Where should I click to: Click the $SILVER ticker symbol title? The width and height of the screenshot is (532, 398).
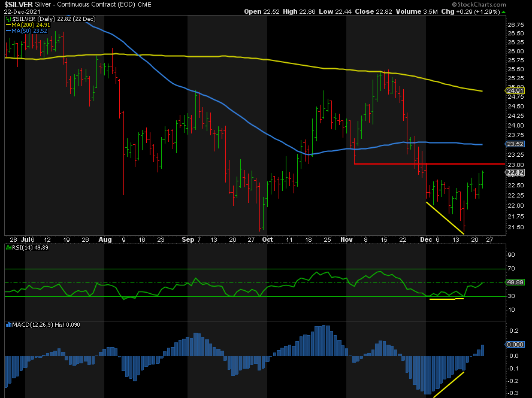19,4
